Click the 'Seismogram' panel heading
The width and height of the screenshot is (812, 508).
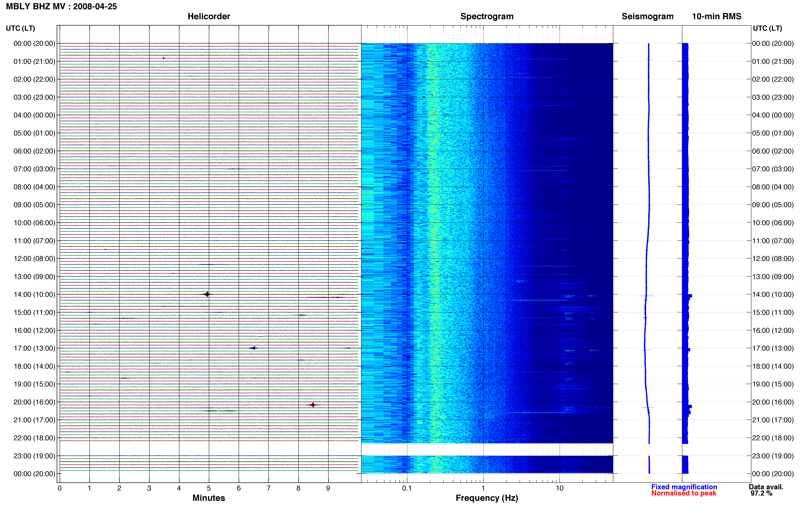[x=648, y=16]
